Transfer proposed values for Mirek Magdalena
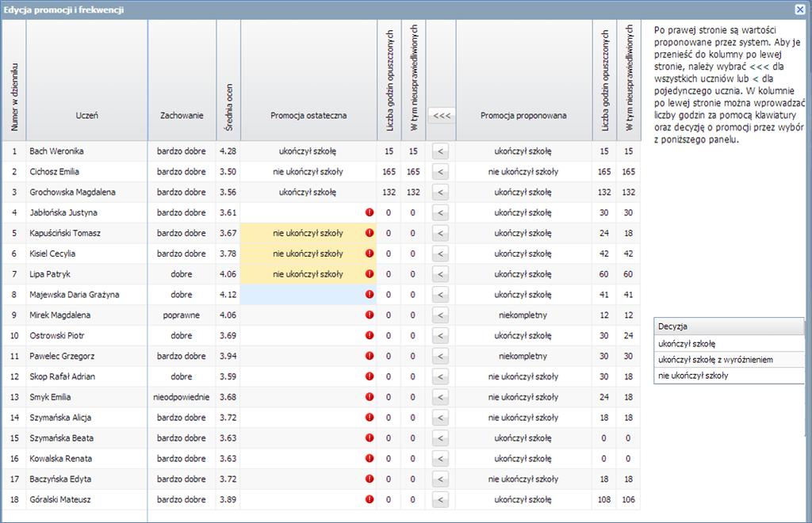 440,315
